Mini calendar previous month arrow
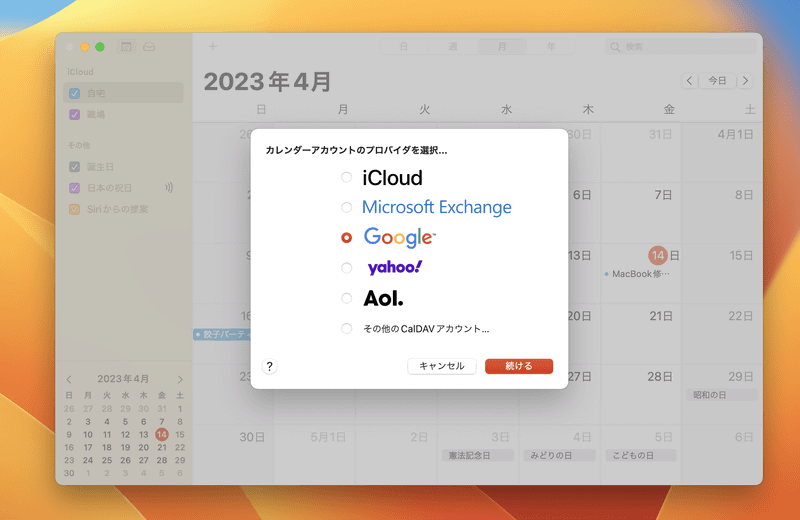The image size is (800, 520). point(69,379)
